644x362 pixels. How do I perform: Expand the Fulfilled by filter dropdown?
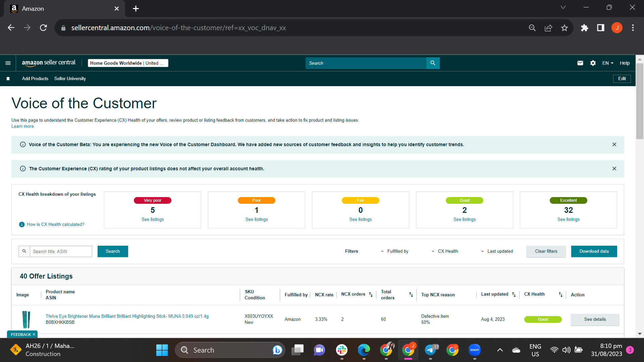[x=394, y=251]
